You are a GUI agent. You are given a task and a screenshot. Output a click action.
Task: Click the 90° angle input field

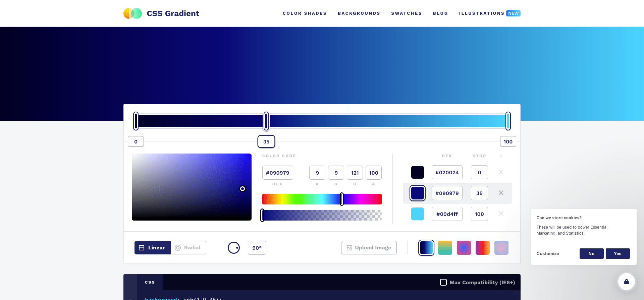(x=257, y=248)
